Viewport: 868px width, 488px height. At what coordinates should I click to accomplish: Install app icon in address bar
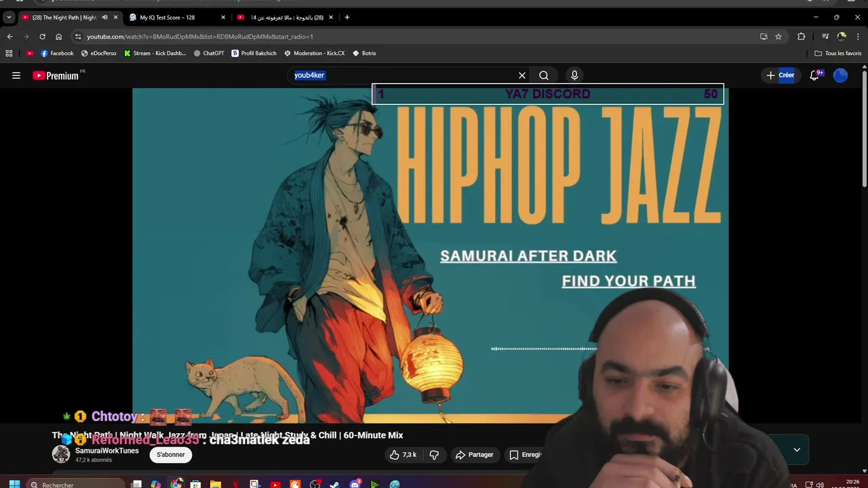tap(764, 37)
